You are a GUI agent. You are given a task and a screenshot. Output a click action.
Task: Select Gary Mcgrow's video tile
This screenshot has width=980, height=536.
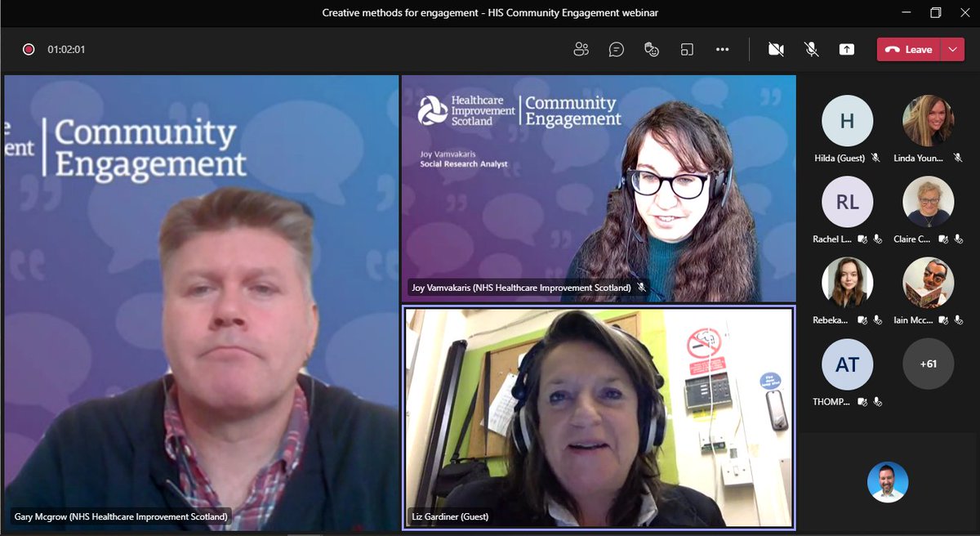click(x=201, y=301)
